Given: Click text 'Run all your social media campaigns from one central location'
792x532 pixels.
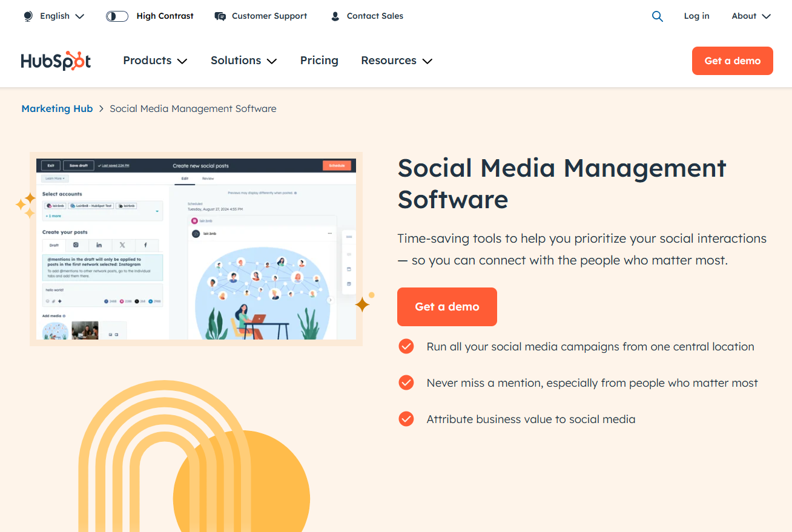Looking at the screenshot, I should (x=590, y=347).
